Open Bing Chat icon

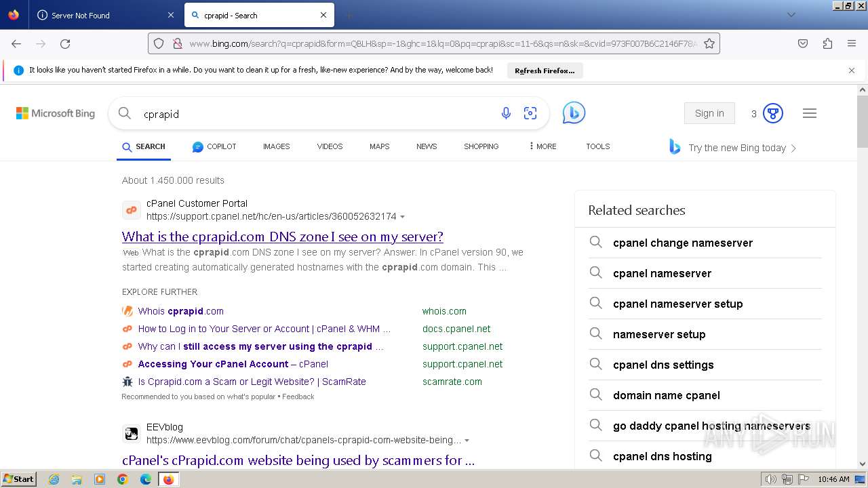574,113
